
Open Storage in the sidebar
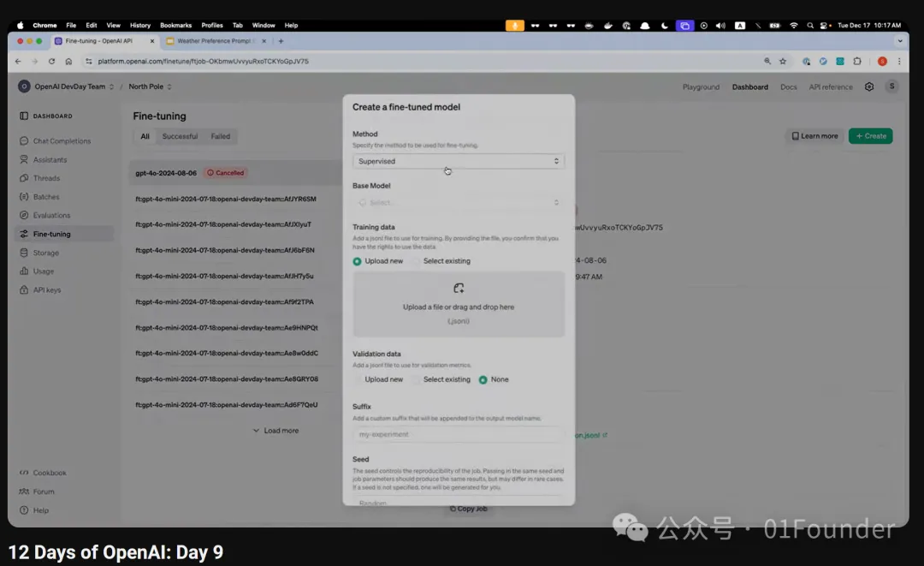39,253
